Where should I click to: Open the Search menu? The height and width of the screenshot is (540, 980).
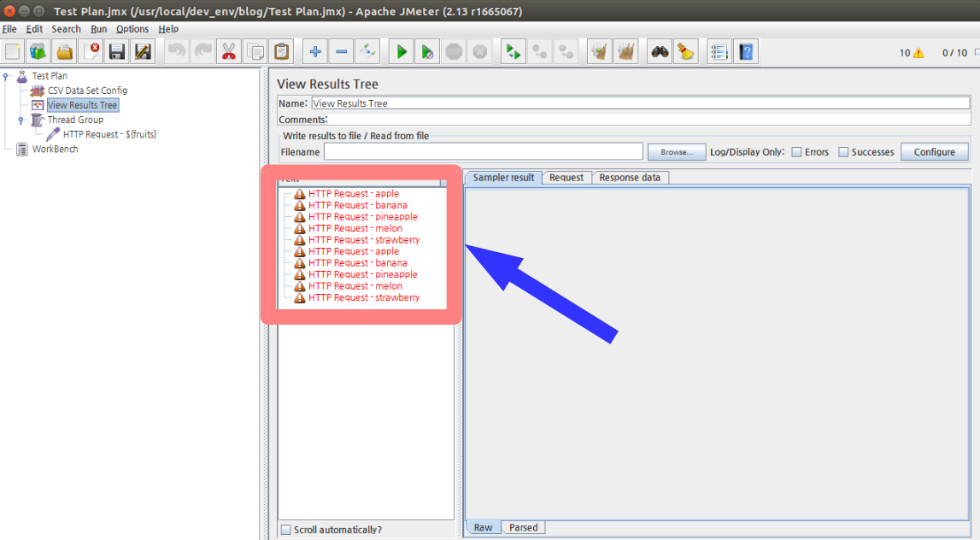point(67,29)
